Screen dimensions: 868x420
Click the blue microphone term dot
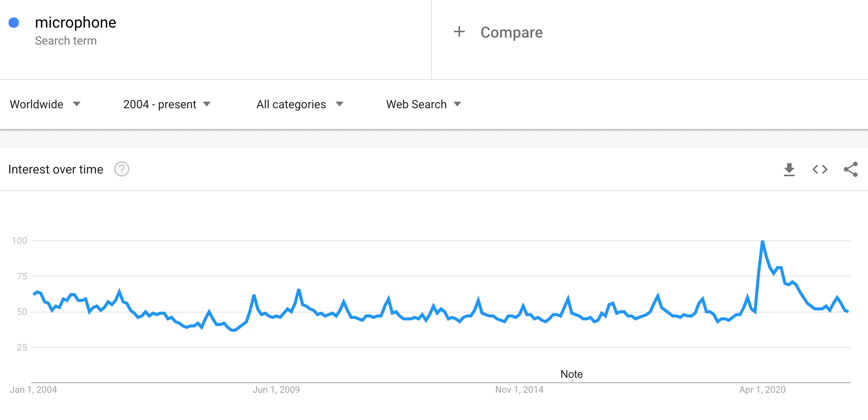coord(14,23)
